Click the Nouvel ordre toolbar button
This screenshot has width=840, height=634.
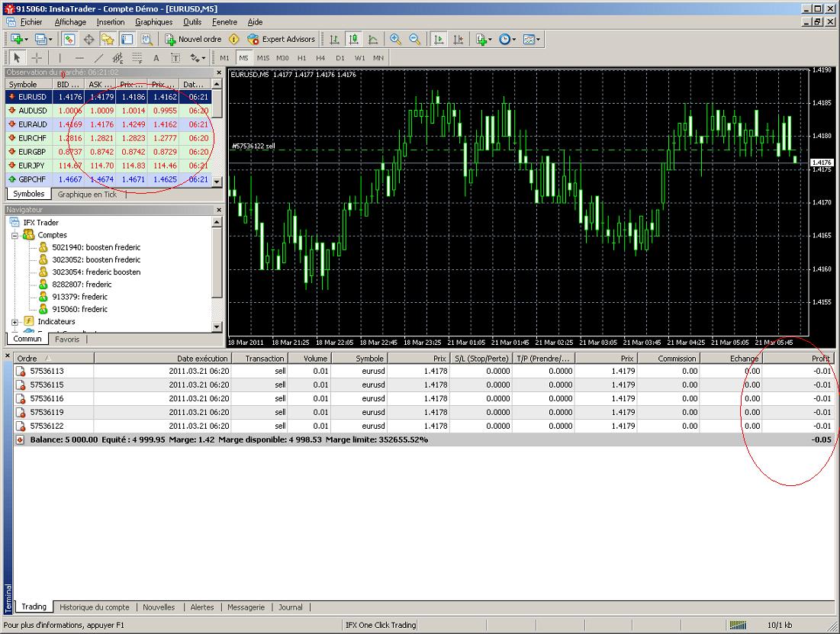194,39
